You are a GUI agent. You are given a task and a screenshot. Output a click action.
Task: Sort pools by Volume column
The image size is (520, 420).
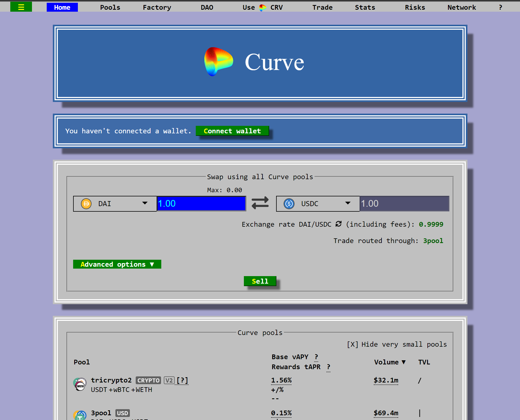[390, 362]
